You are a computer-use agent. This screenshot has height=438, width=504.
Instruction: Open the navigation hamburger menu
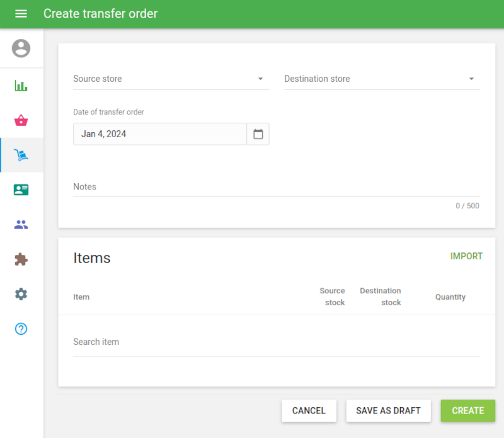tap(21, 14)
